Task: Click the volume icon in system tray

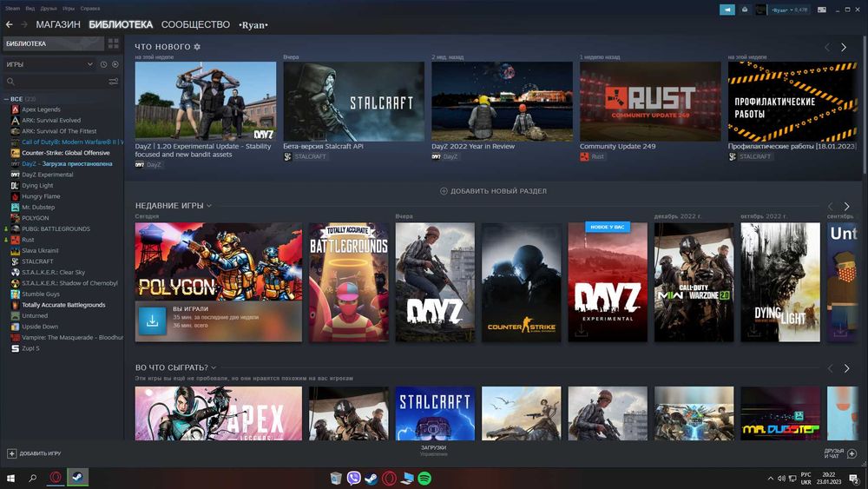Action: coord(781,479)
